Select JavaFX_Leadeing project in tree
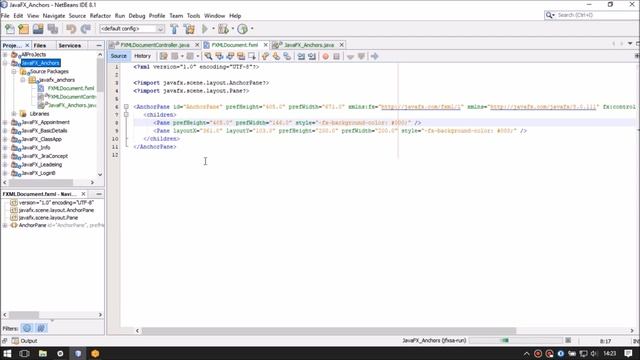Viewport: 640px width, 360px height. click(41, 164)
